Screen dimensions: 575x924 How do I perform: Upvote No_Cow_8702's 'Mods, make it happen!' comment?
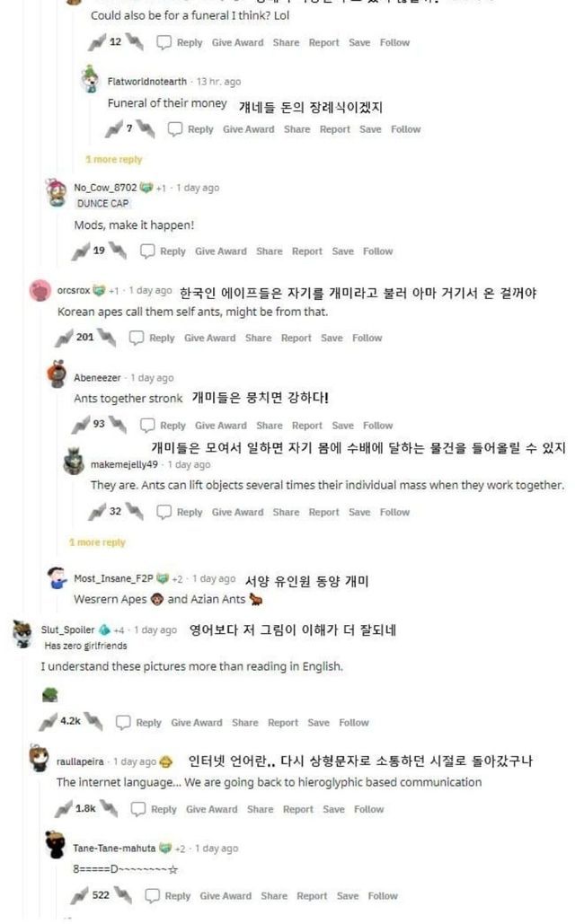82,251
